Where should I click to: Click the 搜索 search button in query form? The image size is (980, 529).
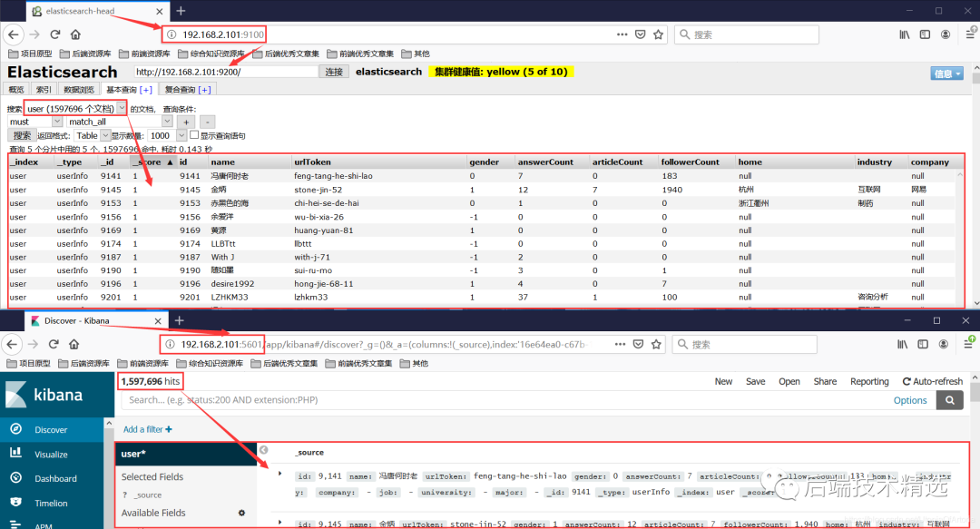pyautogui.click(x=22, y=135)
